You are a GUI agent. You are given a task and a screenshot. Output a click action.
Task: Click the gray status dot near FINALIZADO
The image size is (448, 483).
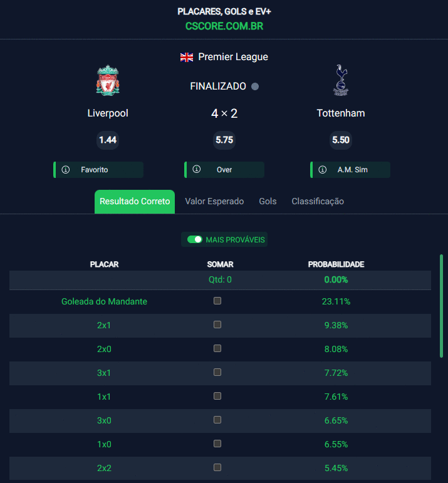[255, 86]
